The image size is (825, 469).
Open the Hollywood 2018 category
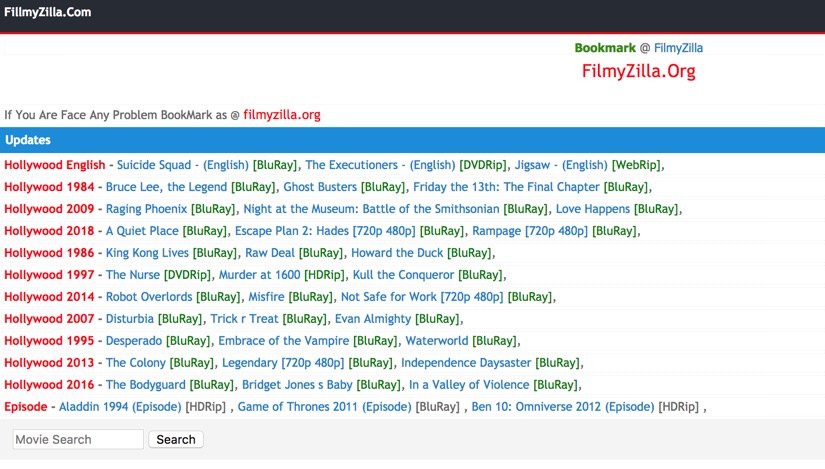(x=49, y=231)
